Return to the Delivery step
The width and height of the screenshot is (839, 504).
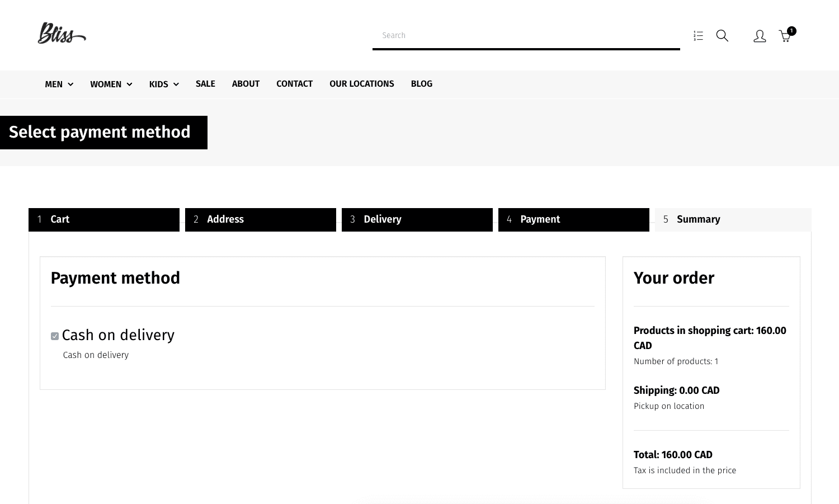click(417, 219)
